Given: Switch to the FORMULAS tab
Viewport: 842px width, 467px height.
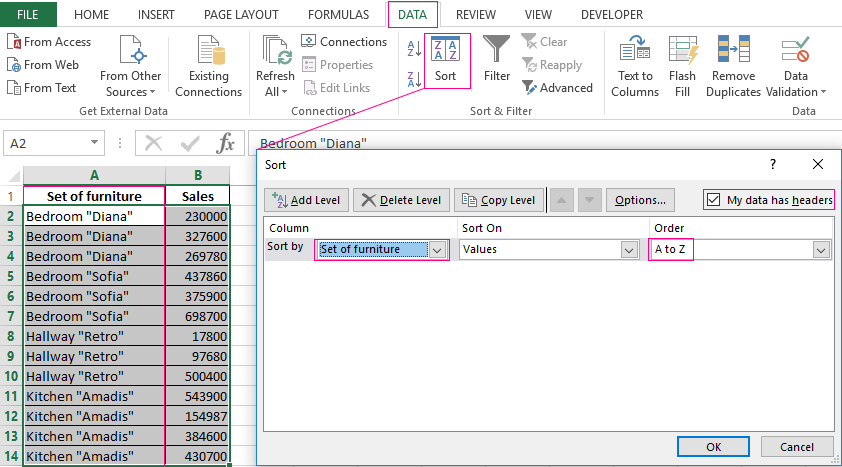Looking at the screenshot, I should pyautogui.click(x=338, y=15).
